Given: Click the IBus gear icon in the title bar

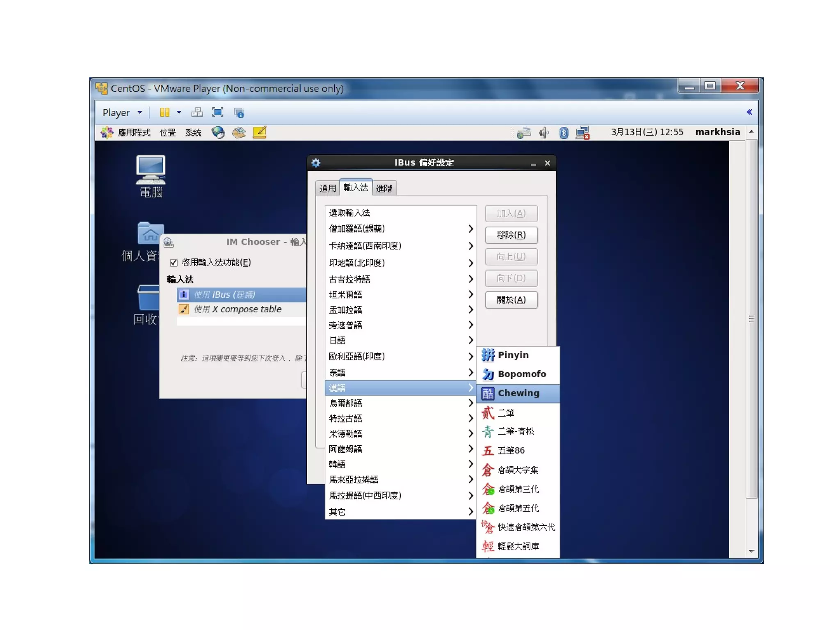Looking at the screenshot, I should (x=316, y=163).
